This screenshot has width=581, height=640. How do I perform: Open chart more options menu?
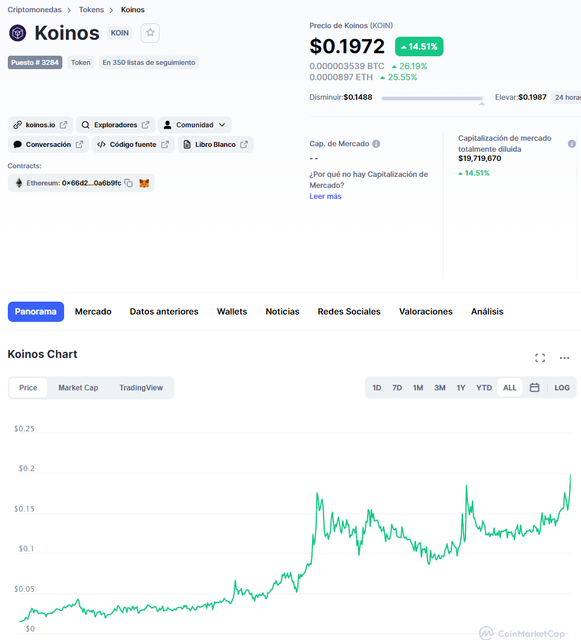click(x=564, y=358)
